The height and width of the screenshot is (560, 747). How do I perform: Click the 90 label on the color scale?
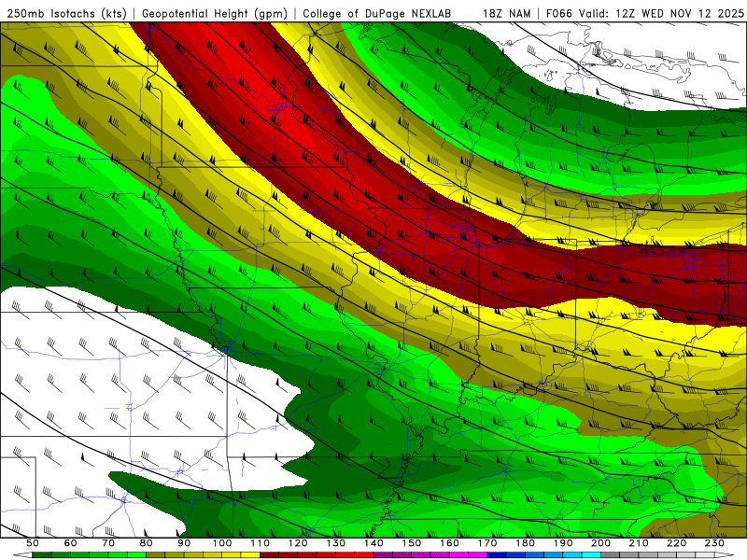point(184,543)
